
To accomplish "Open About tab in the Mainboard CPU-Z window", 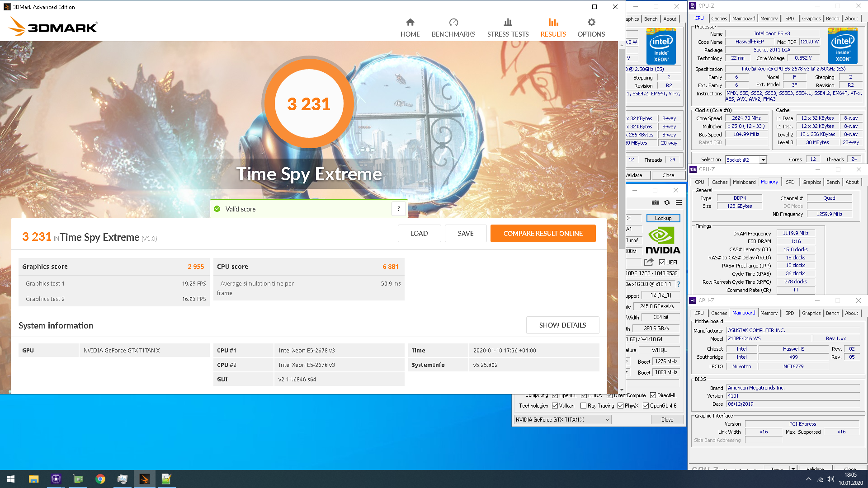I will point(851,313).
